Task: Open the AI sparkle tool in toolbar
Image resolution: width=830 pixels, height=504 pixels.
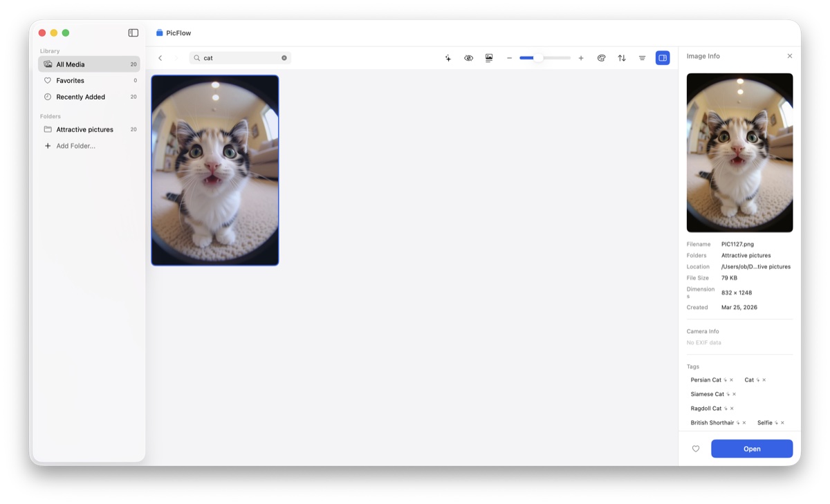Action: pos(448,58)
